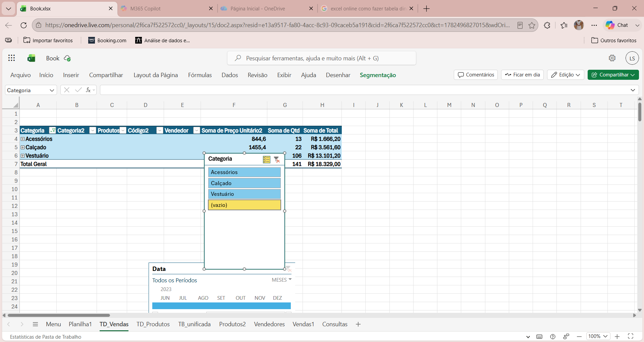Open the Categoria2 column filter dropdown
Image resolution: width=644 pixels, height=342 pixels.
tap(93, 130)
